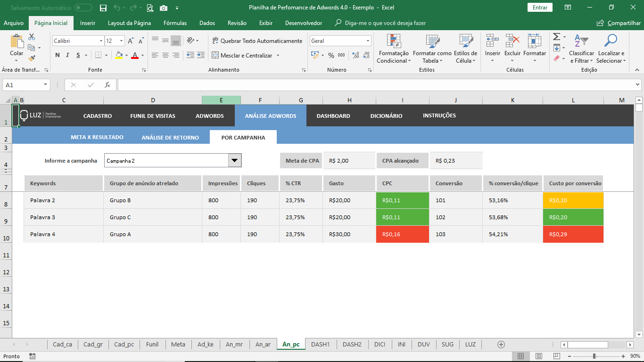
Task: Click the Save icon in quick access toolbar
Action: (x=103, y=8)
